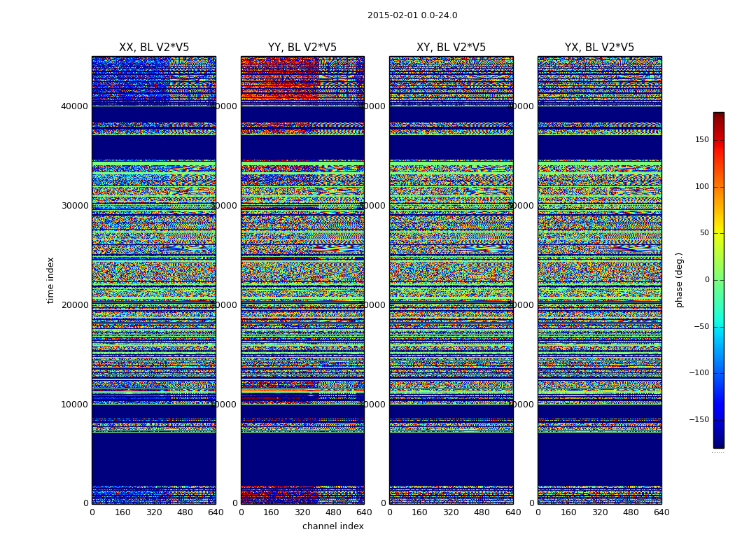Click colorbar tick label 150

(x=702, y=139)
